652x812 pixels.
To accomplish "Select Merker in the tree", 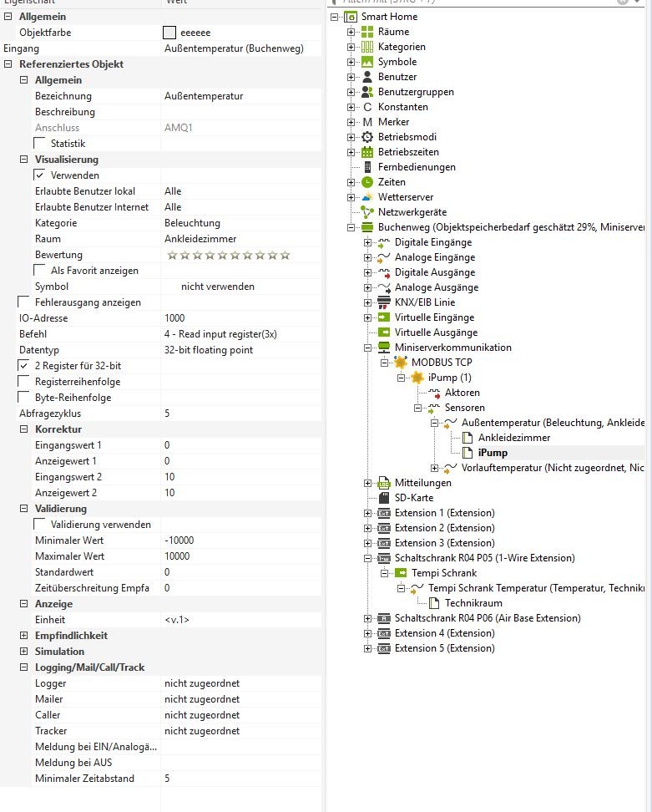I will pos(393,122).
